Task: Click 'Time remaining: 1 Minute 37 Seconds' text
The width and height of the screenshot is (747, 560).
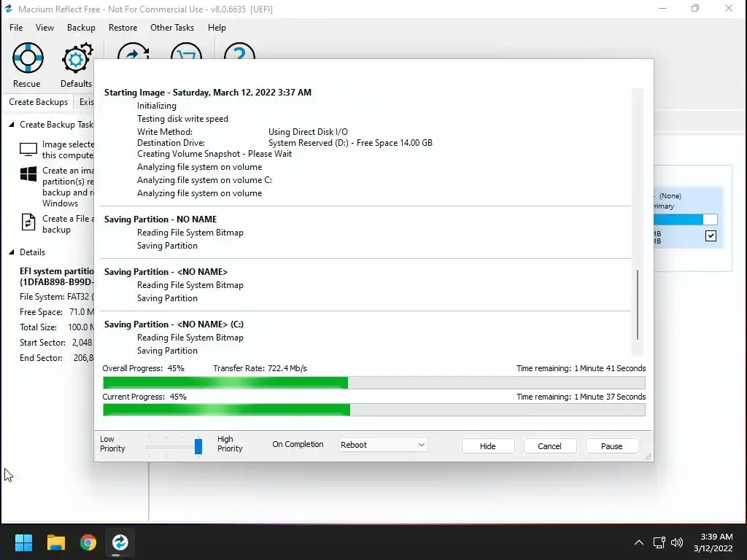Action: 581,397
